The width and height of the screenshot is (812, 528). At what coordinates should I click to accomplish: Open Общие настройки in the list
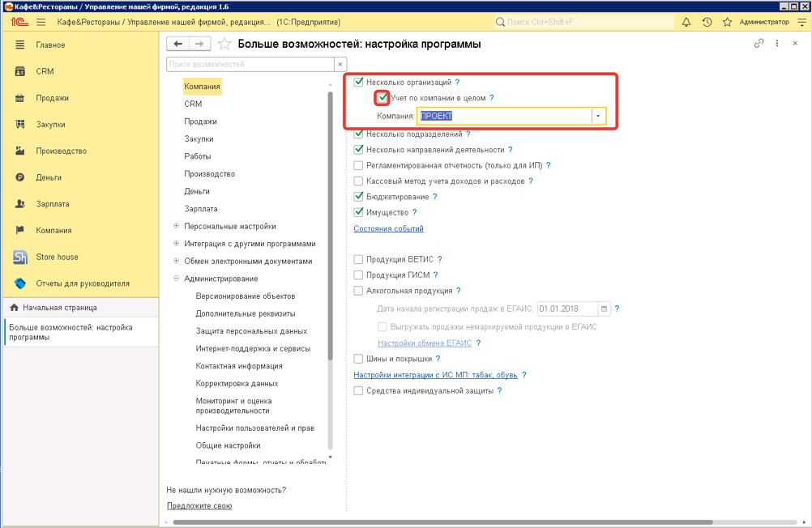pos(228,445)
